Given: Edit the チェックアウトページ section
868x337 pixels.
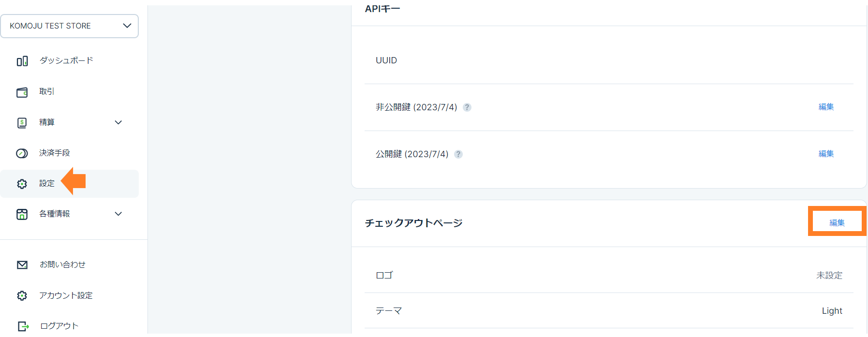Looking at the screenshot, I should coord(837,222).
